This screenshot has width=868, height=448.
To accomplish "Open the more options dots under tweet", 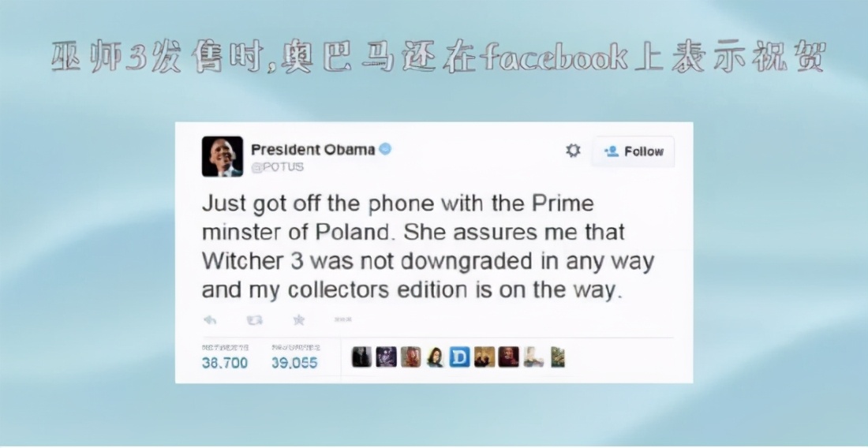I will (x=343, y=319).
